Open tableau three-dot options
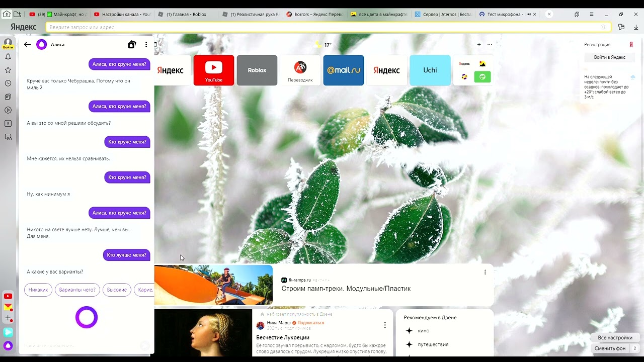 [490, 44]
